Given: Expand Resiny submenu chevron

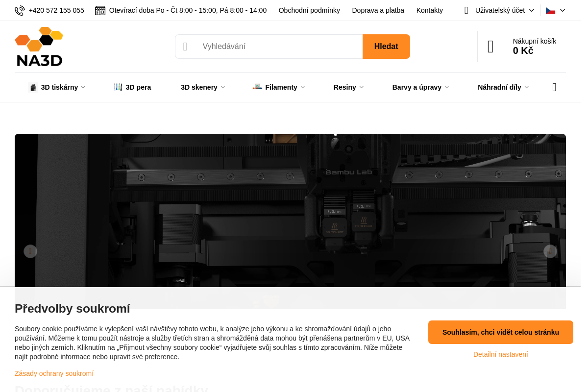Looking at the screenshot, I should 361,87.
